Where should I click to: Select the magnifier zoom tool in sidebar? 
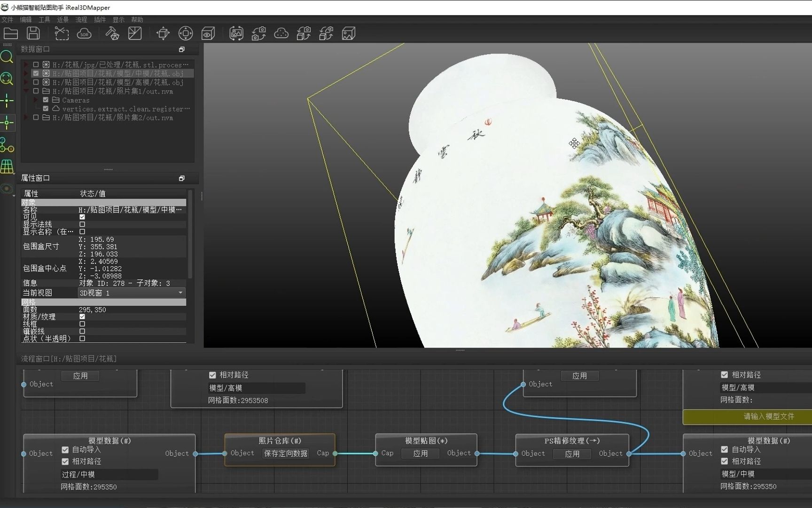pos(7,57)
